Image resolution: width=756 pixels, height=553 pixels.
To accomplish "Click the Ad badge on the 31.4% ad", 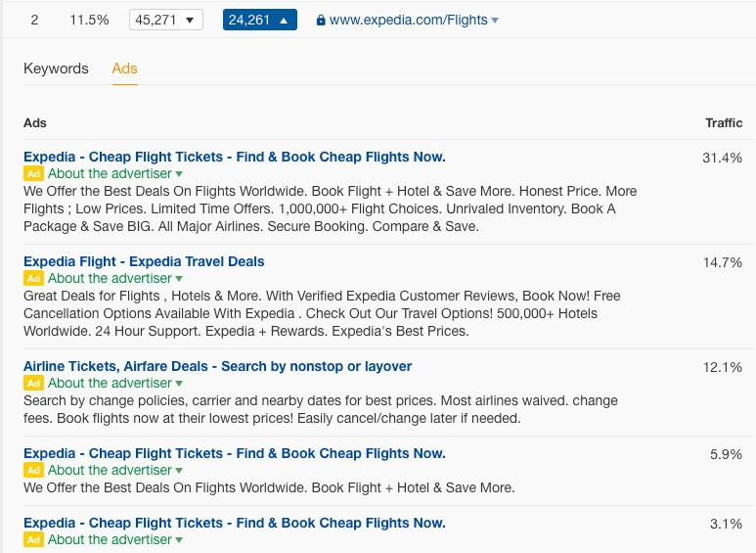I will tap(33, 173).
